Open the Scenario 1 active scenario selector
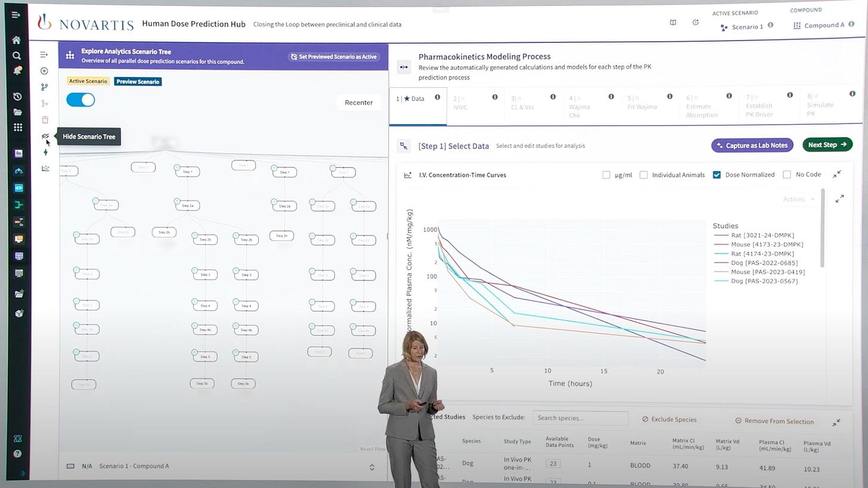This screenshot has height=488, width=868. 743,27
